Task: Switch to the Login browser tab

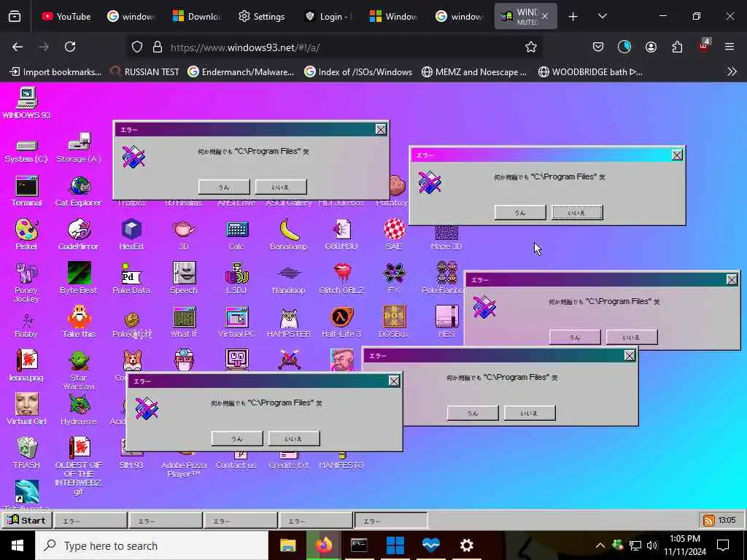Action: [328, 16]
